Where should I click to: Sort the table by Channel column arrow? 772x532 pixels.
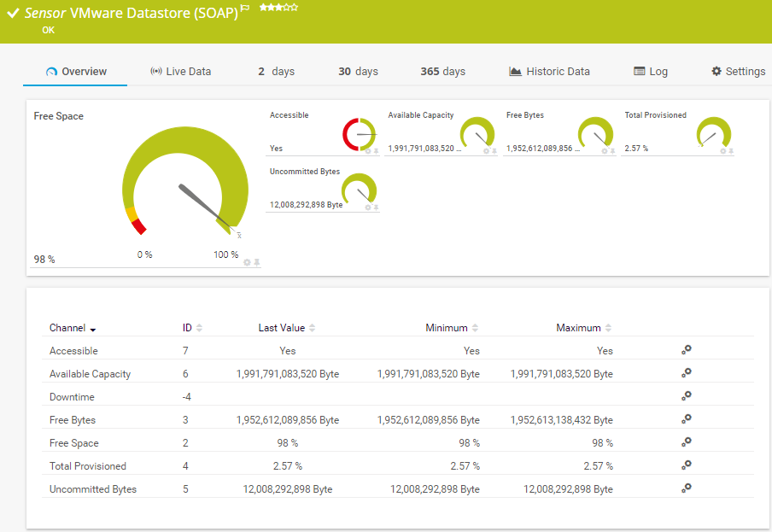point(92,329)
